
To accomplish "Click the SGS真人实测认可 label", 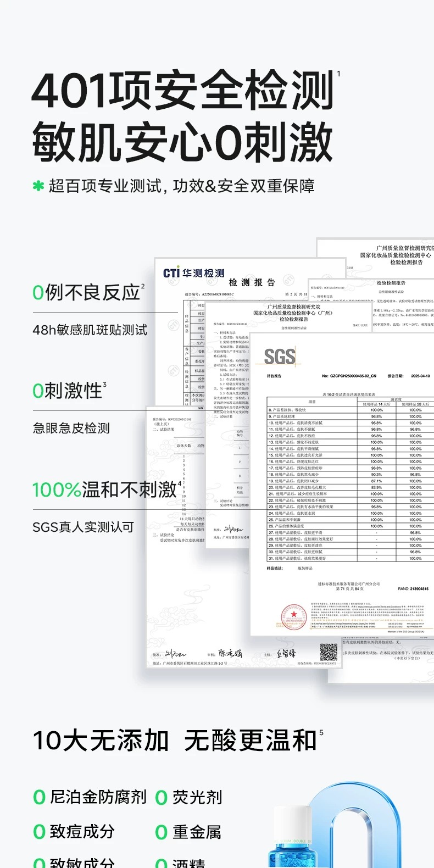I will click(x=83, y=527).
